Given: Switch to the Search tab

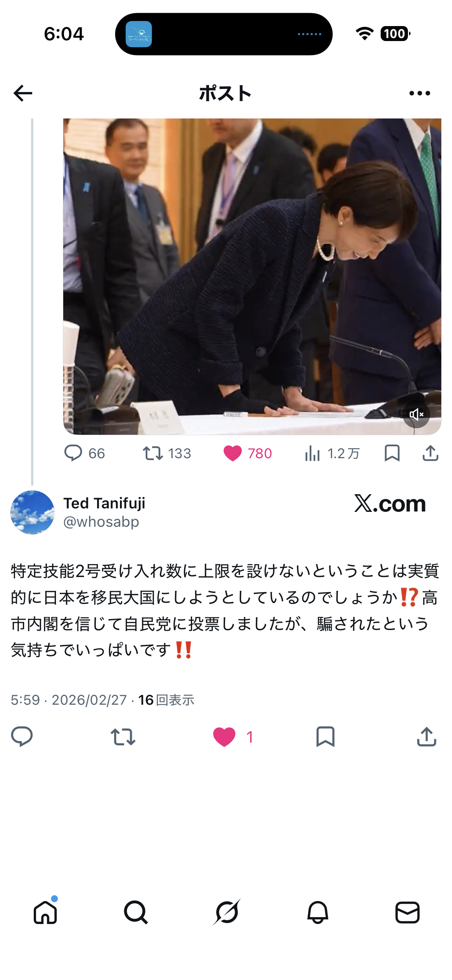Looking at the screenshot, I should 136,912.
